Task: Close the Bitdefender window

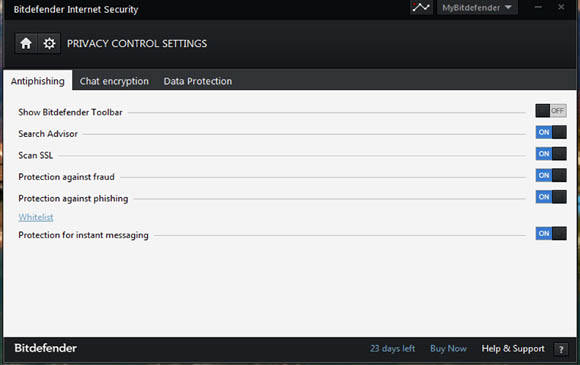Action: pos(561,7)
